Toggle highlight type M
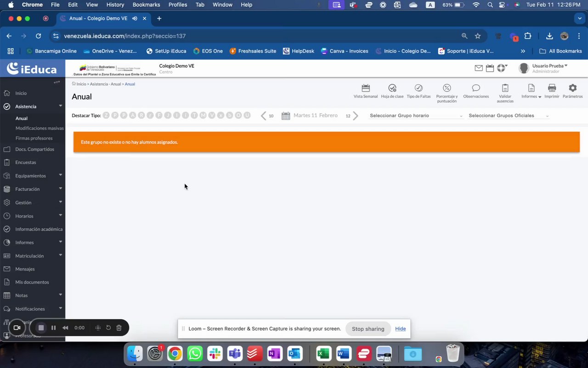Image resolution: width=588 pixels, height=368 pixels. click(203, 115)
